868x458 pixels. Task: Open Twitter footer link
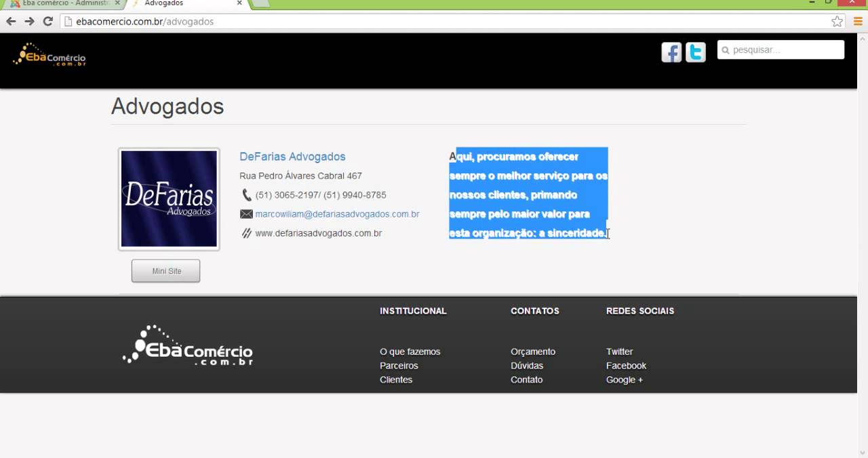(x=619, y=352)
